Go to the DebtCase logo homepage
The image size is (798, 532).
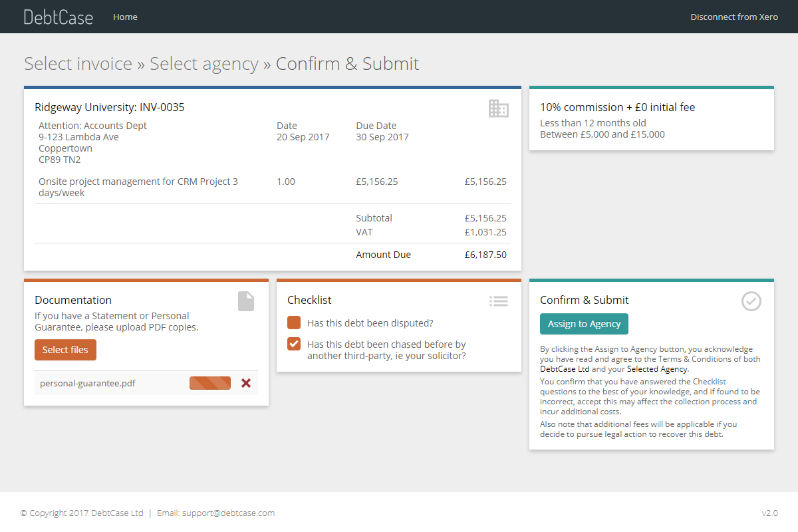point(59,17)
